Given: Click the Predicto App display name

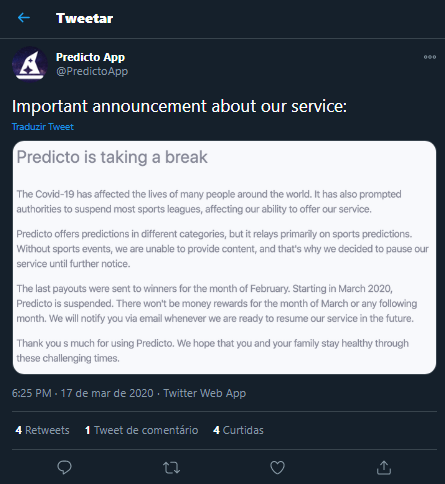Looking at the screenshot, I should coord(90,57).
